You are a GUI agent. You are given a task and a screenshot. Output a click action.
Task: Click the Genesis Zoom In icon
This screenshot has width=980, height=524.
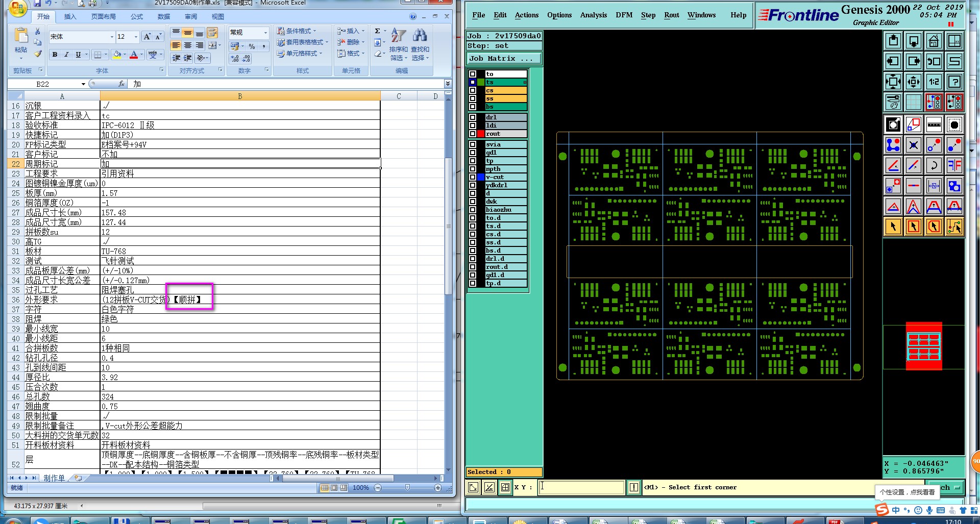[x=893, y=82]
